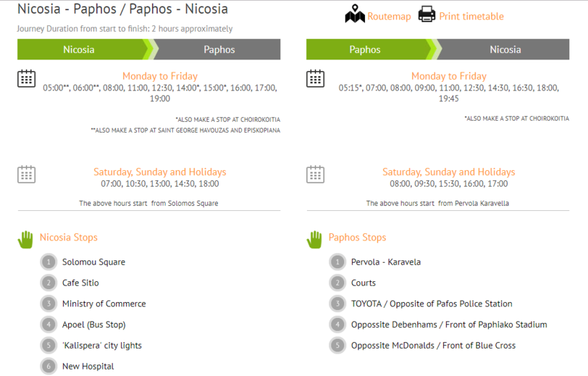
Task: Click the printer icon for timetable
Action: (x=427, y=14)
